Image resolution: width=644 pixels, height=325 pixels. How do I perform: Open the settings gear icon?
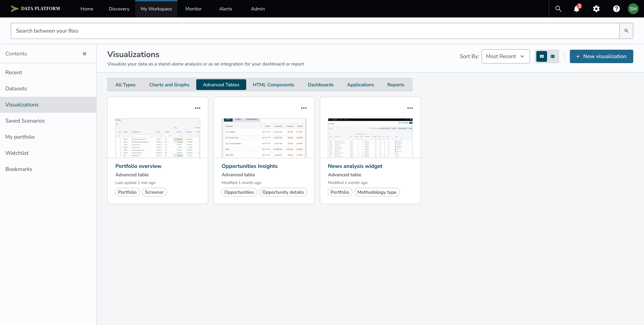[x=596, y=9]
